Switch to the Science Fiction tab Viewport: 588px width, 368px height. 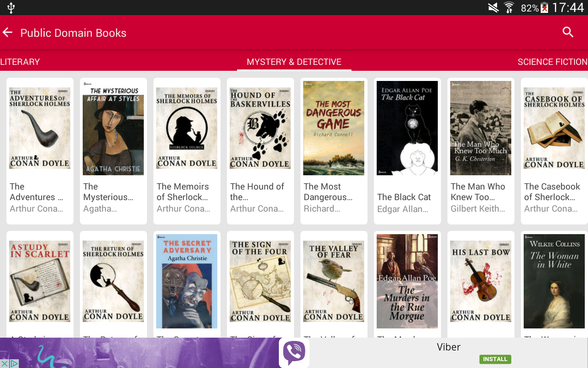[x=553, y=62]
